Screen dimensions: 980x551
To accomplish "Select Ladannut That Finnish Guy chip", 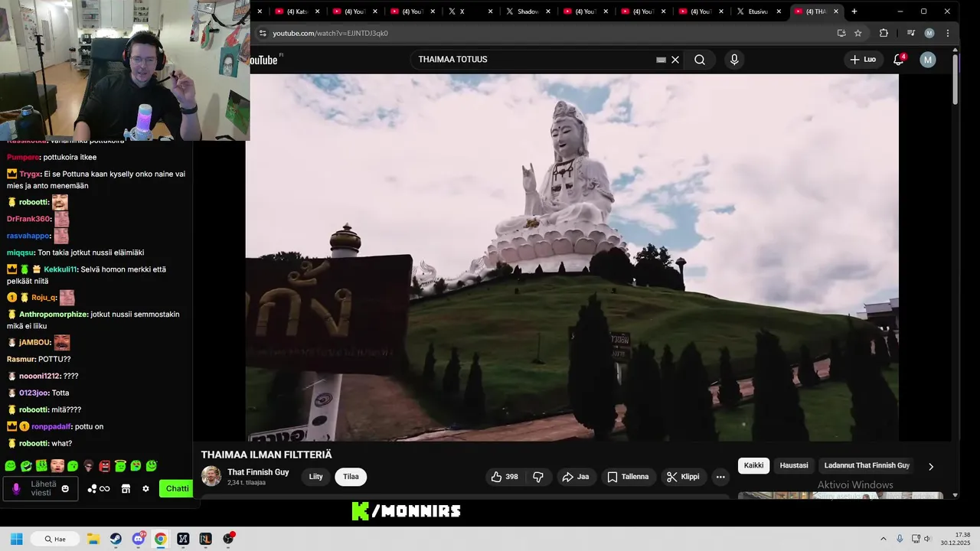I will coord(867,465).
